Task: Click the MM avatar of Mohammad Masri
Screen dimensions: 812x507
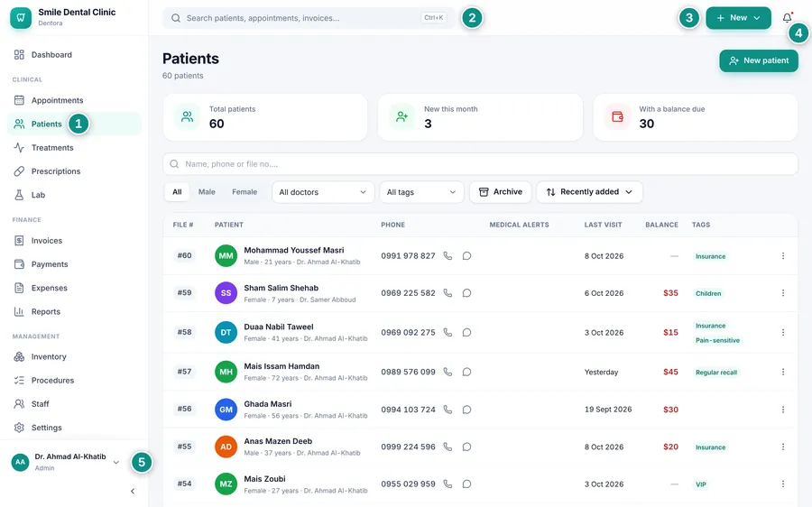Action: coord(226,256)
